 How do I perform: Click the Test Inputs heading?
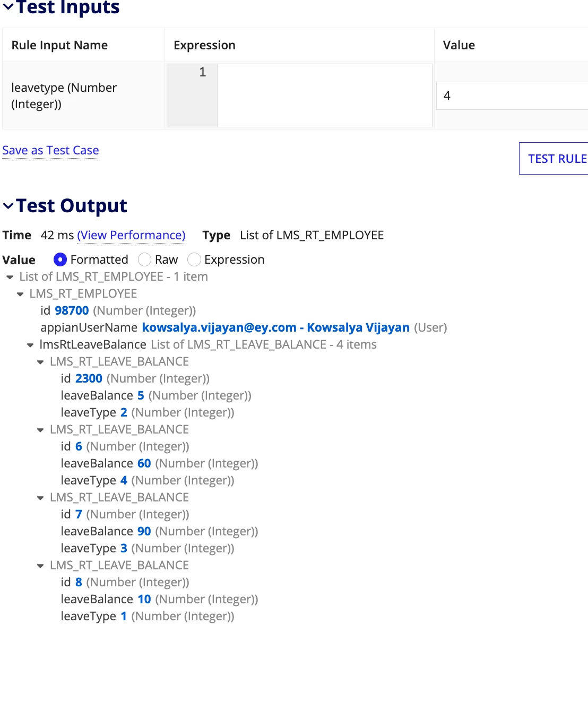click(68, 7)
